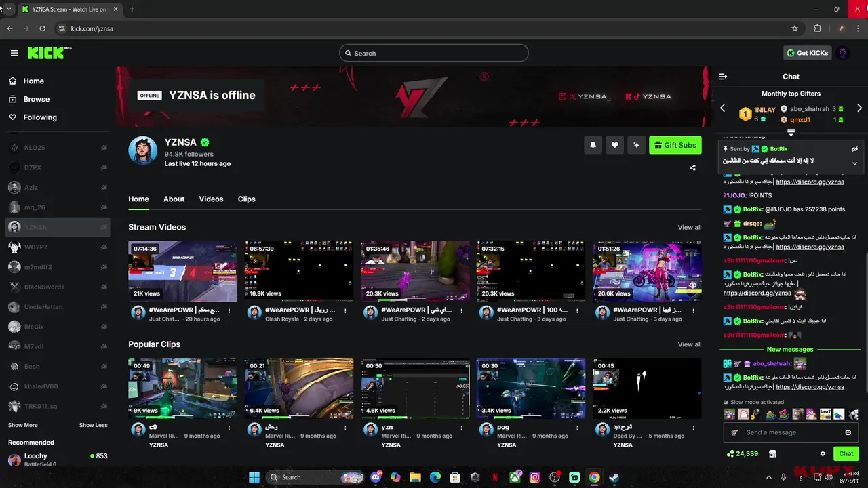
Task: Collapse the gifters leaderboard handle
Action: pos(791,133)
